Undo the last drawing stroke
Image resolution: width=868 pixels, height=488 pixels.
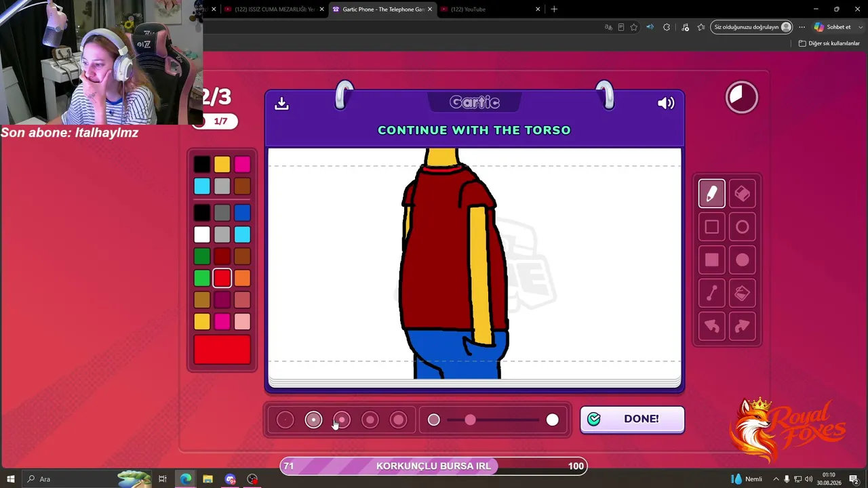click(x=712, y=327)
